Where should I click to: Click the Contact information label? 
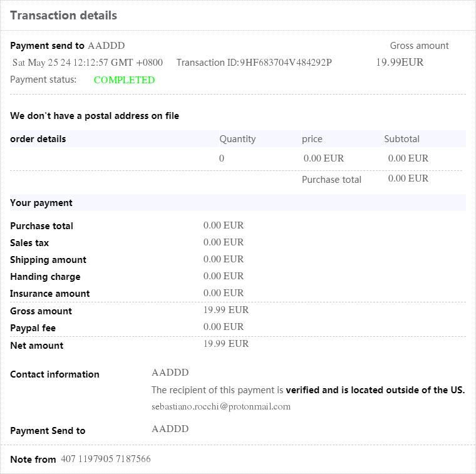click(x=54, y=374)
